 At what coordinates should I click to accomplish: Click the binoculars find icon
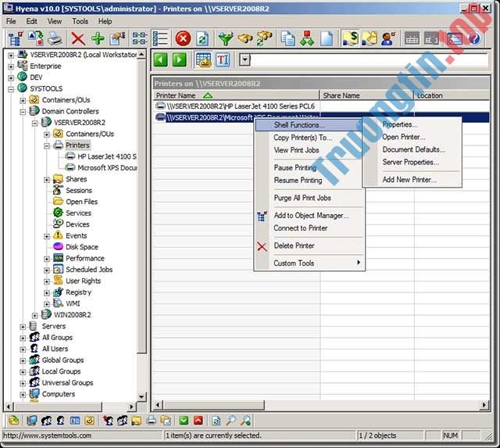(x=245, y=39)
